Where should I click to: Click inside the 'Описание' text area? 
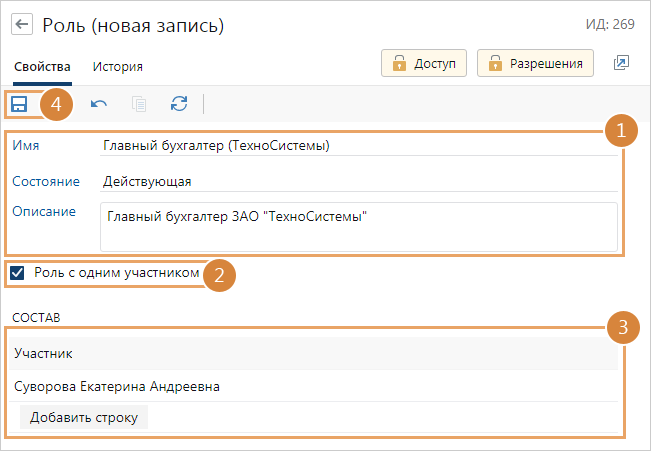tap(358, 226)
